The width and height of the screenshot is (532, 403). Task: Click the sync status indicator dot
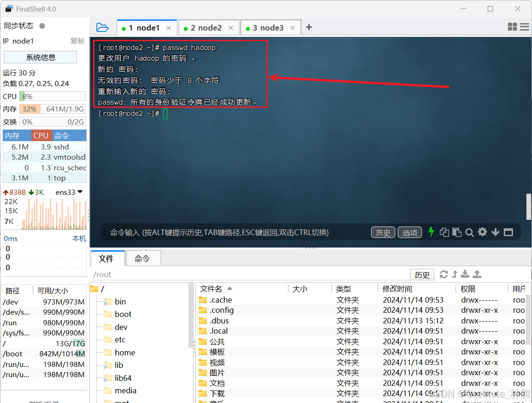[x=42, y=26]
